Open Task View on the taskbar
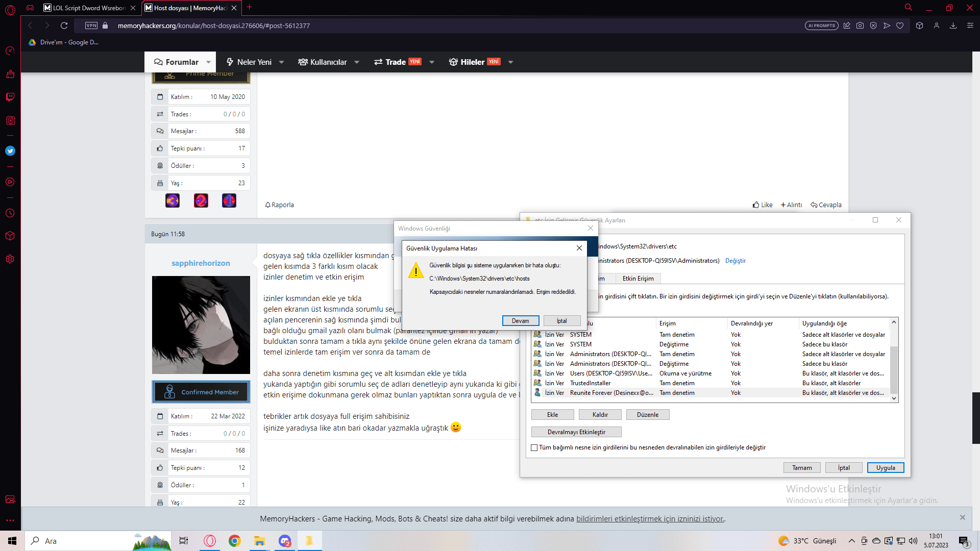 pos(184,541)
